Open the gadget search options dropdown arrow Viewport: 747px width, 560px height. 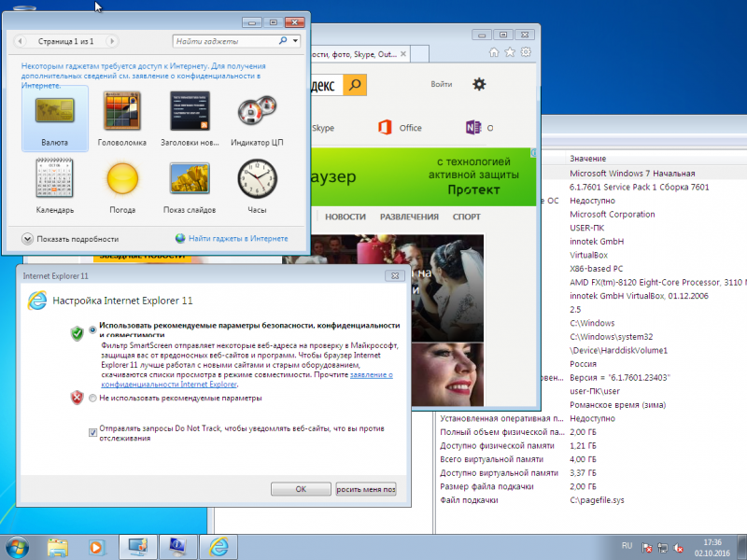click(295, 41)
